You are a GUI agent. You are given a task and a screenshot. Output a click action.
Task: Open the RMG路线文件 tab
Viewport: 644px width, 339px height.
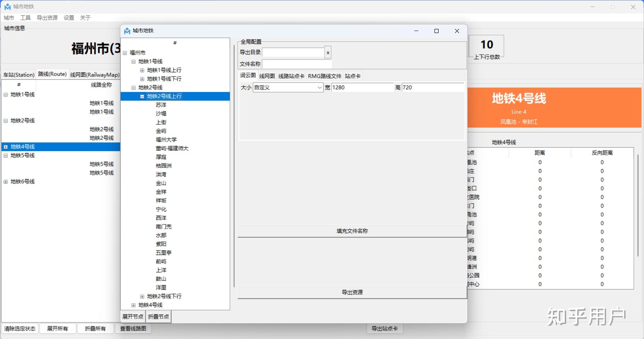pos(324,76)
